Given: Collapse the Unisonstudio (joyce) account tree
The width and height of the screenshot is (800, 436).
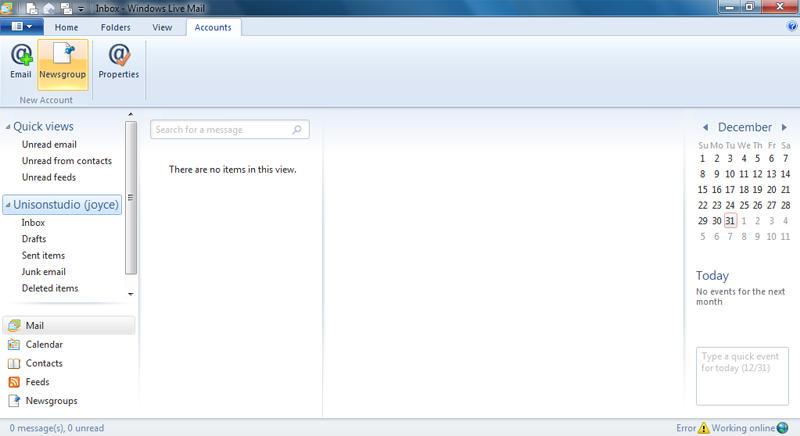Looking at the screenshot, I should click(x=8, y=205).
